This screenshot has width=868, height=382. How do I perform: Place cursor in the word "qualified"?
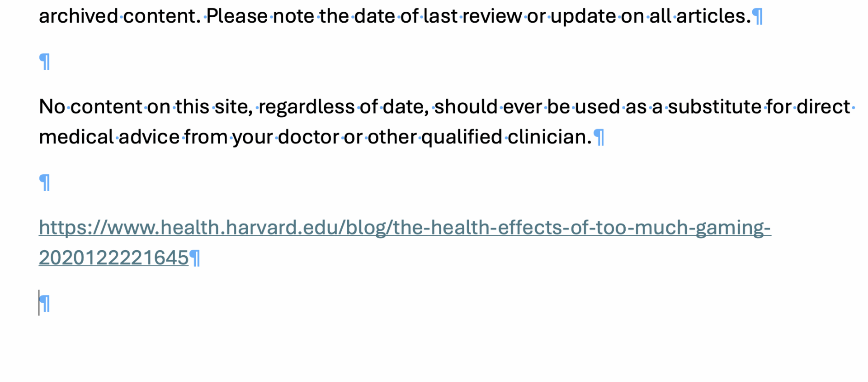462,137
